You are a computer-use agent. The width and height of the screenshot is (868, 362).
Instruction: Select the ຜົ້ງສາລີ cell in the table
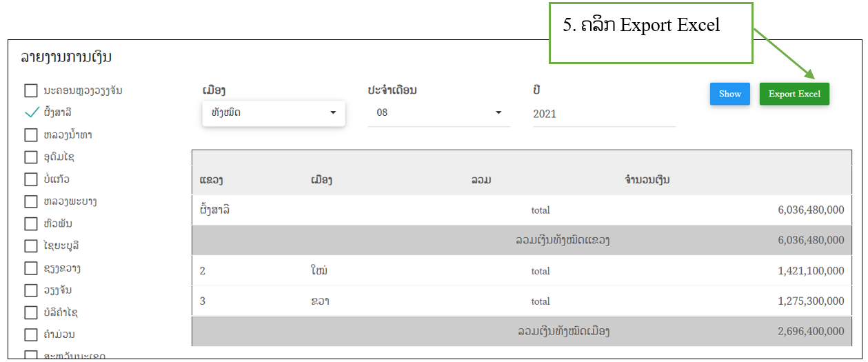pyautogui.click(x=214, y=210)
